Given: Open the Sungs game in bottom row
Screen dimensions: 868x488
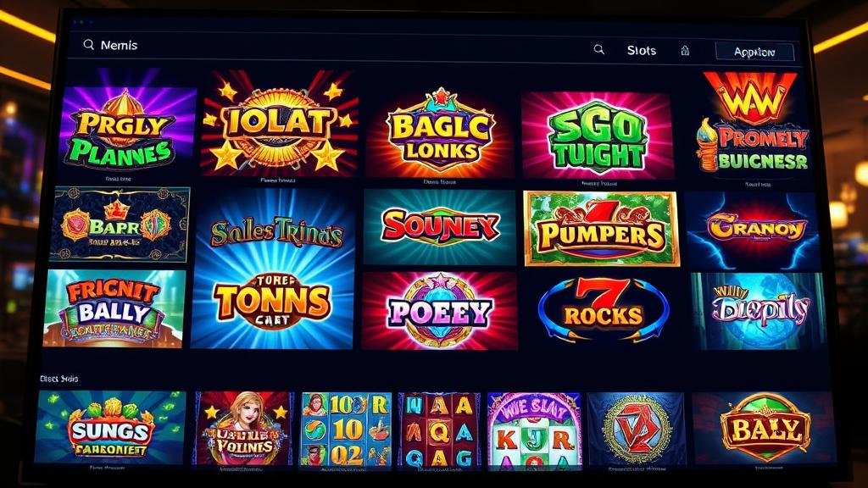Looking at the screenshot, I should 109,427.
